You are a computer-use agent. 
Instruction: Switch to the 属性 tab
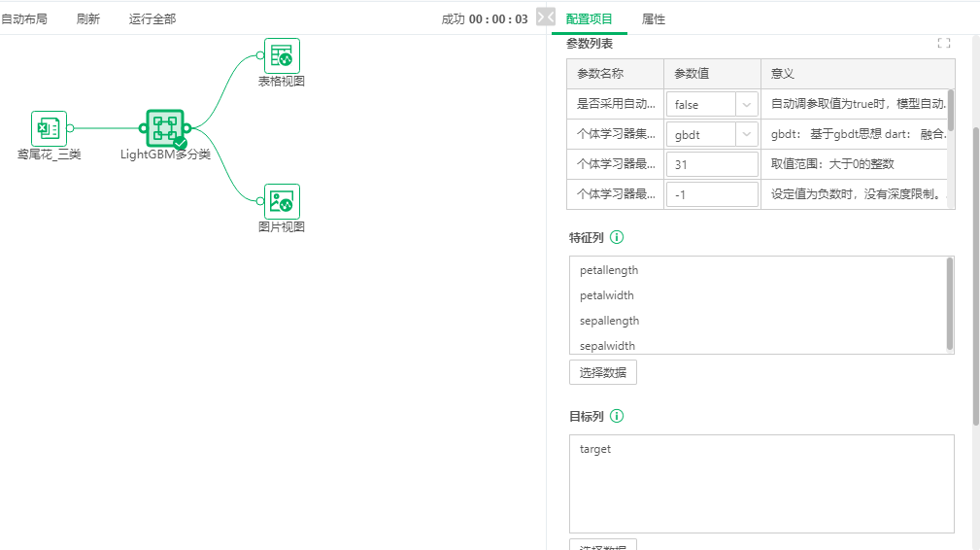click(x=653, y=19)
